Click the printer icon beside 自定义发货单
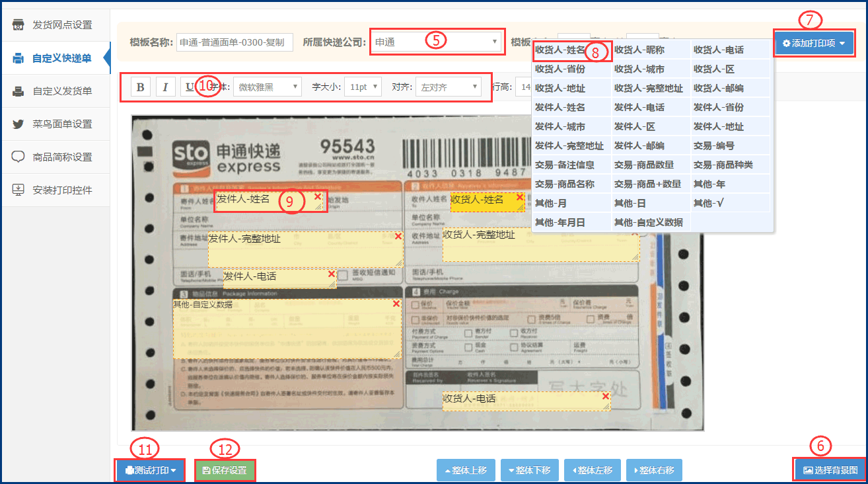The height and width of the screenshot is (484, 868). (x=18, y=91)
